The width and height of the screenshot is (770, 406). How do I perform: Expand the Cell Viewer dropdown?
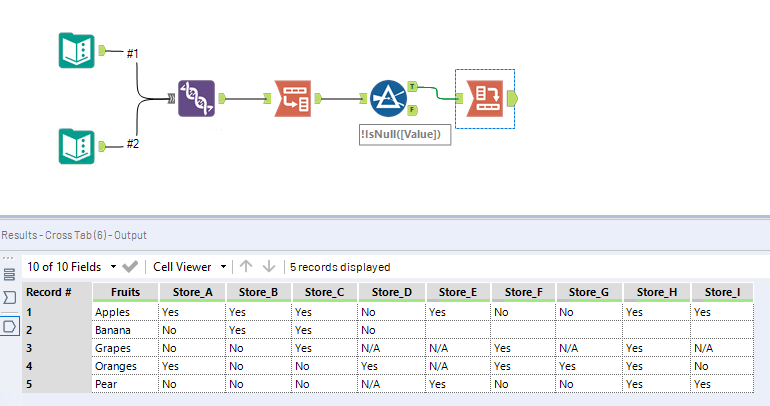[189, 267]
